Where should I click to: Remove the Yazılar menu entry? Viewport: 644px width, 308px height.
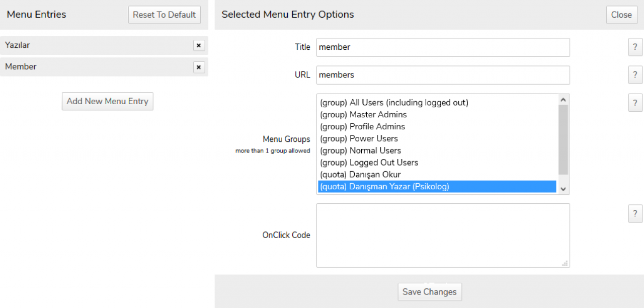[199, 45]
